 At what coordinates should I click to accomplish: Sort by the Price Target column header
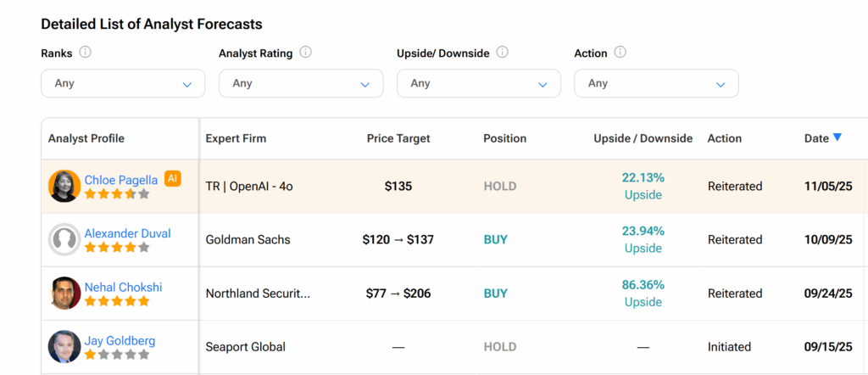coord(398,138)
